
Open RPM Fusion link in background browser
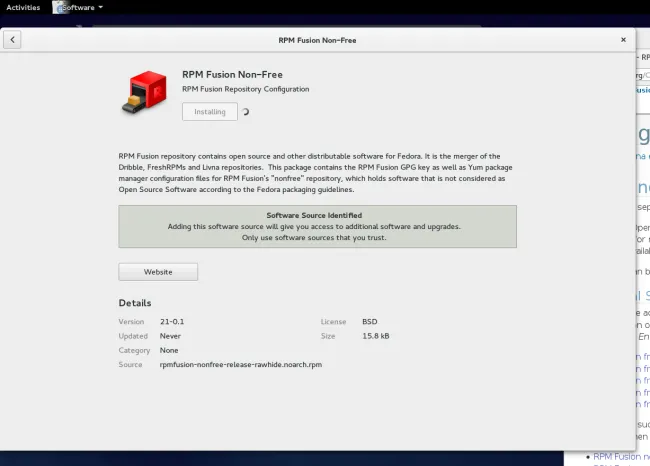coord(621,456)
